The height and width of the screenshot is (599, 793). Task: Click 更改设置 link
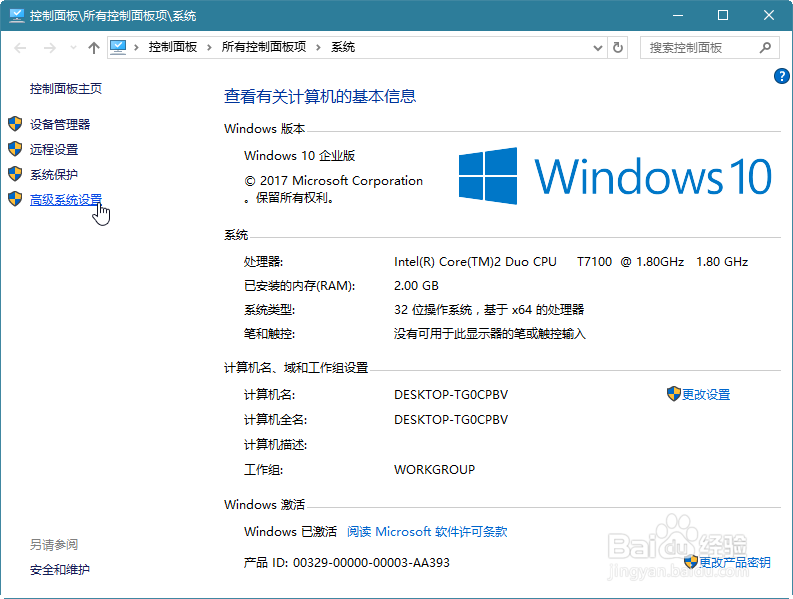(706, 395)
